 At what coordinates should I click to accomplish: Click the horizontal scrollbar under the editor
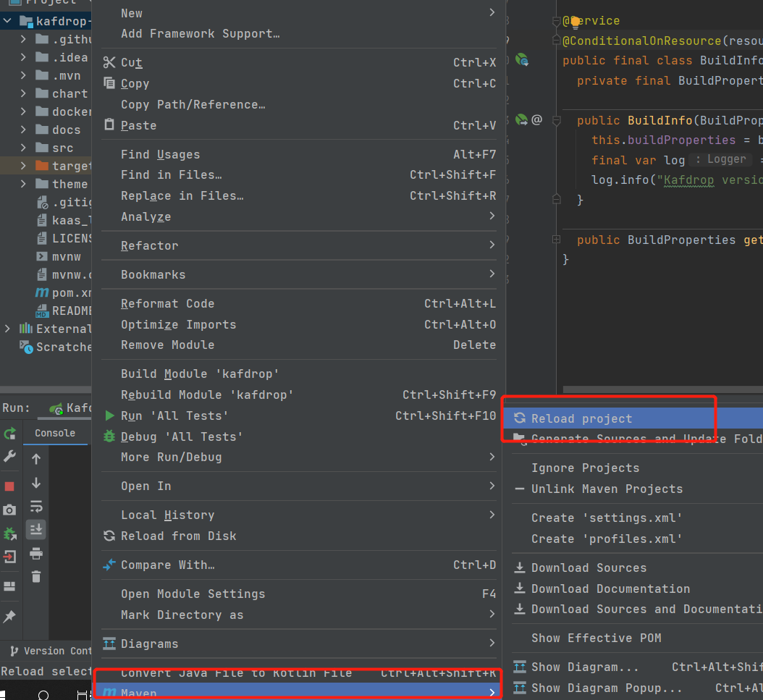pos(663,389)
